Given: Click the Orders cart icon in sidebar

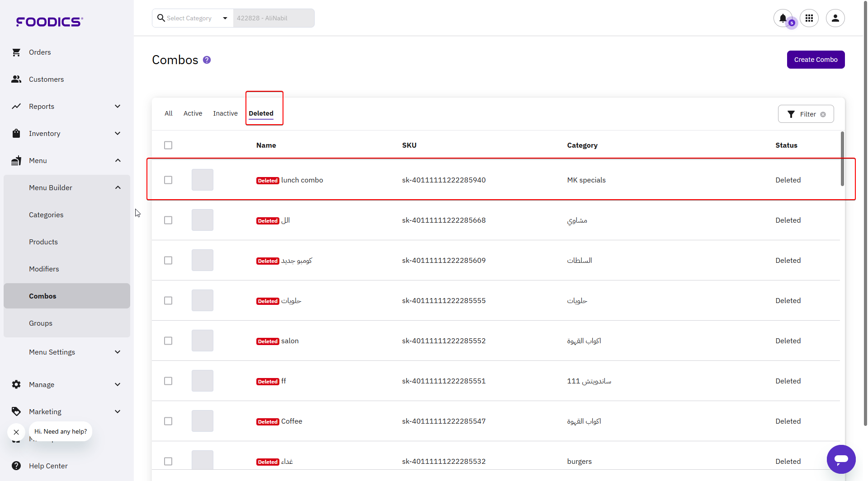Looking at the screenshot, I should [16, 52].
